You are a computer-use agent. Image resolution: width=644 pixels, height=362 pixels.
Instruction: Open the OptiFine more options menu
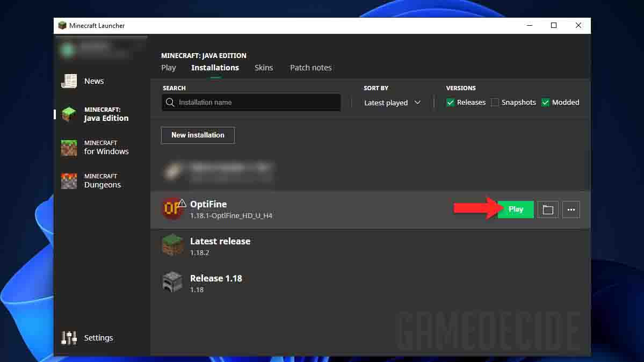[x=571, y=209]
